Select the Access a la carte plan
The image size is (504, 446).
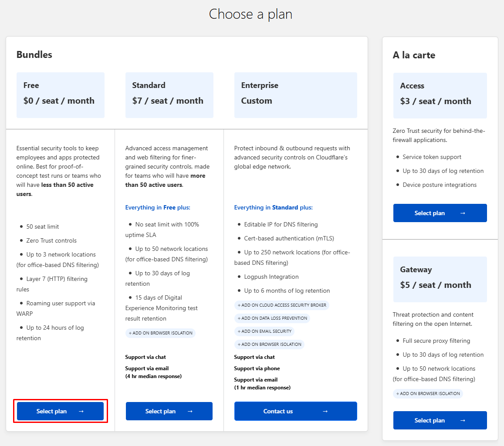[440, 213]
